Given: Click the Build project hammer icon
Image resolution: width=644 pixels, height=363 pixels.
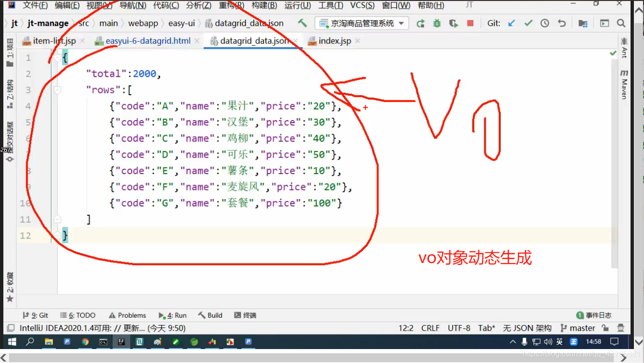Looking at the screenshot, I should (302, 23).
